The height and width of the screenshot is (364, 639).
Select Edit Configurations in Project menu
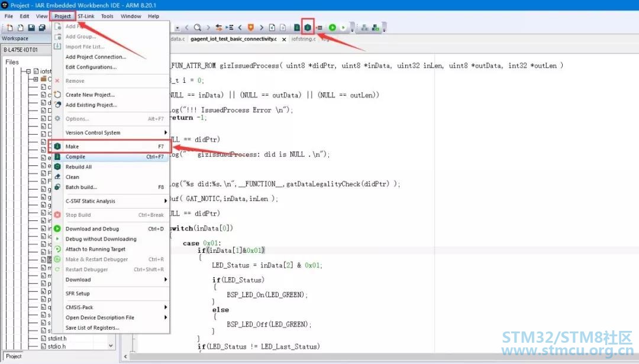[x=111, y=67]
